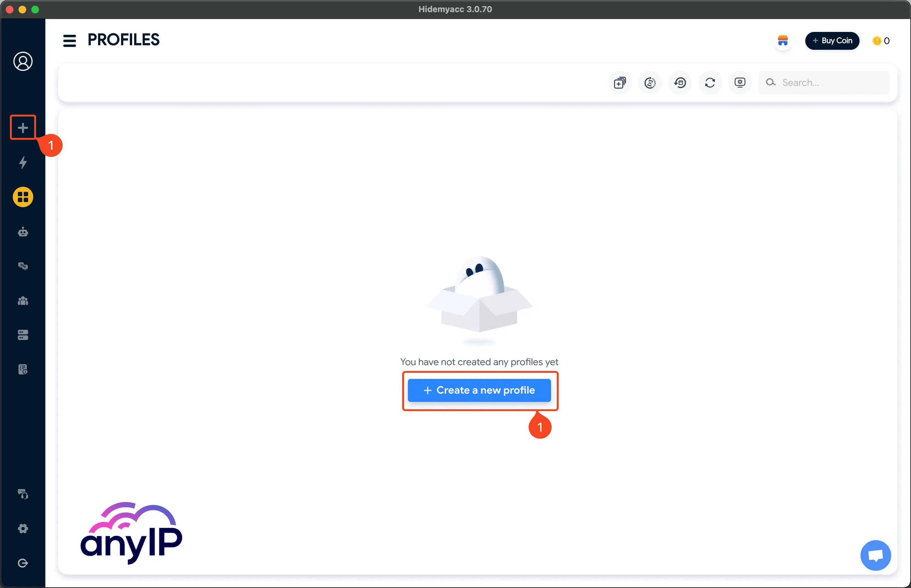The image size is (911, 588).
Task: Toggle the screen capture icon
Action: pyautogui.click(x=740, y=82)
